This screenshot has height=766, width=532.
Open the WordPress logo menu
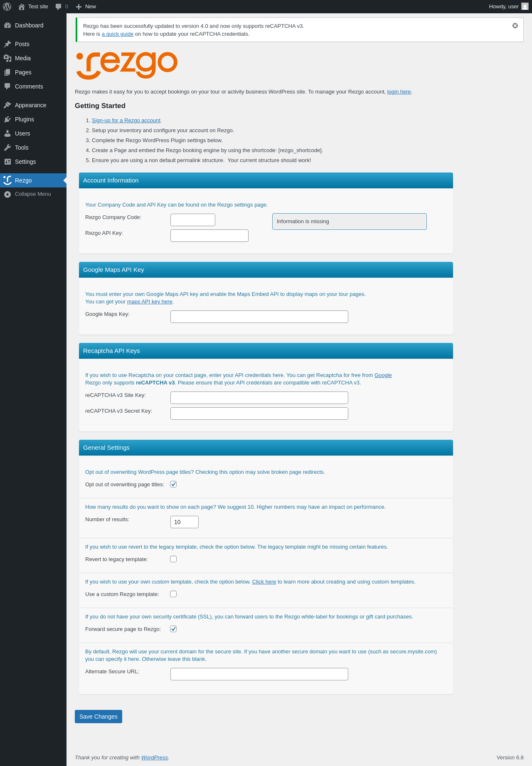[x=7, y=7]
